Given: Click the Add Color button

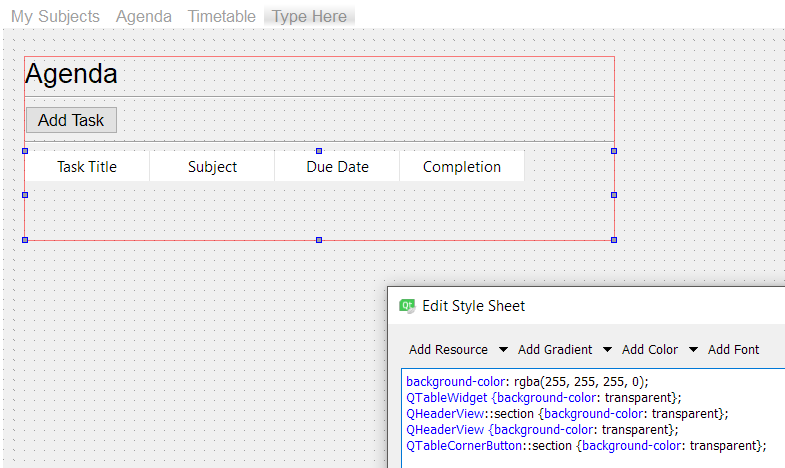Looking at the screenshot, I should point(650,349).
